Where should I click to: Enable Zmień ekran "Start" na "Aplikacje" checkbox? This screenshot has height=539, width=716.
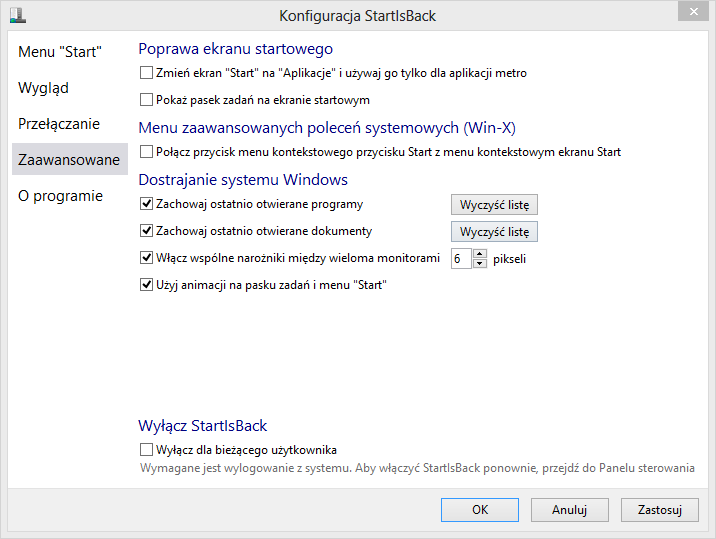click(x=146, y=73)
